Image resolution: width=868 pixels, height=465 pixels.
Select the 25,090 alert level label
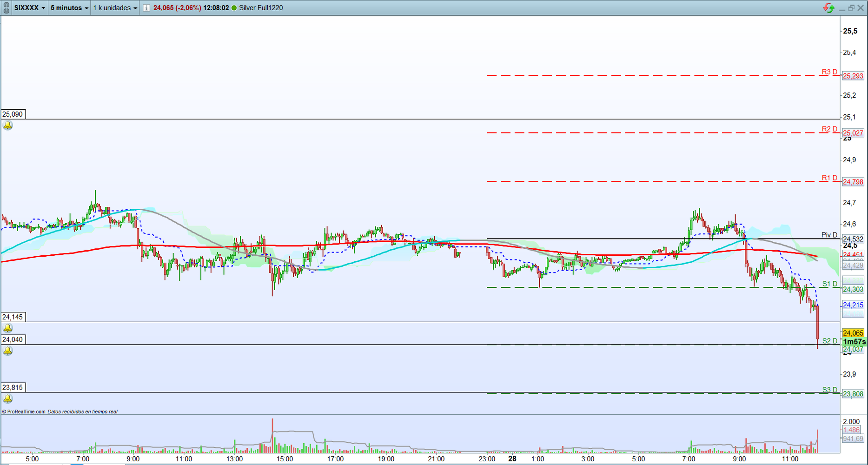click(x=13, y=114)
